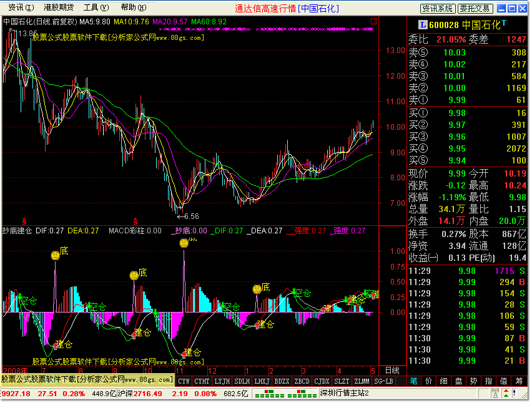Click the 13.85 high price label
Image resolution: width=532 pixels, height=403 pixels.
pos(28,33)
